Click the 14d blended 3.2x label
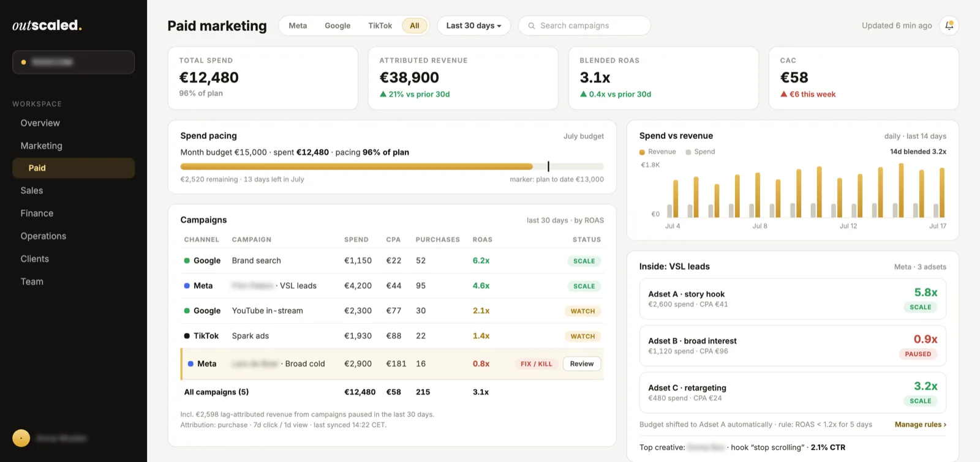 [x=918, y=152]
